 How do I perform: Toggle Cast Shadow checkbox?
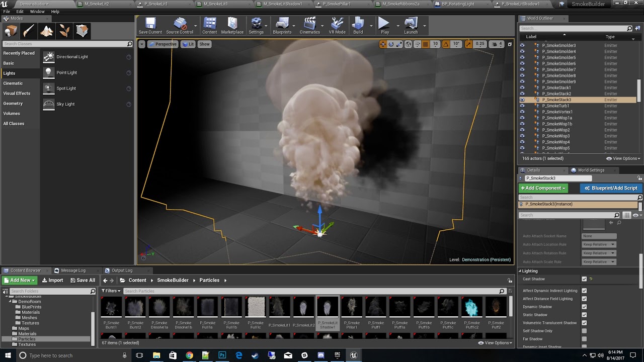584,279
